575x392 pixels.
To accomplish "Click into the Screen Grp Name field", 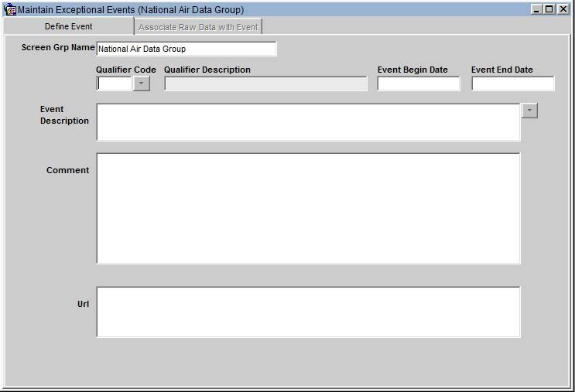I will [186, 49].
